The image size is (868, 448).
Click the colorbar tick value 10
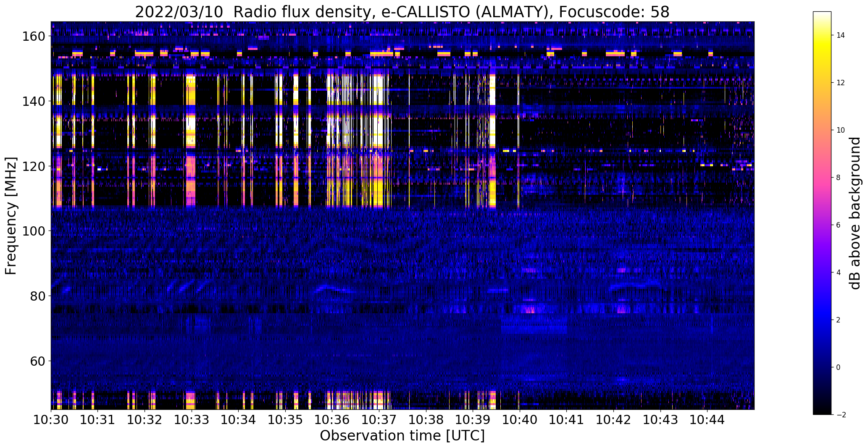coord(841,130)
